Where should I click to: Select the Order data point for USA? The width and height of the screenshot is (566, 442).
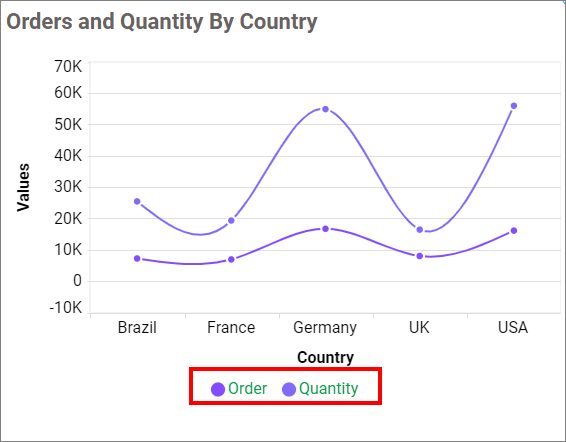(514, 230)
